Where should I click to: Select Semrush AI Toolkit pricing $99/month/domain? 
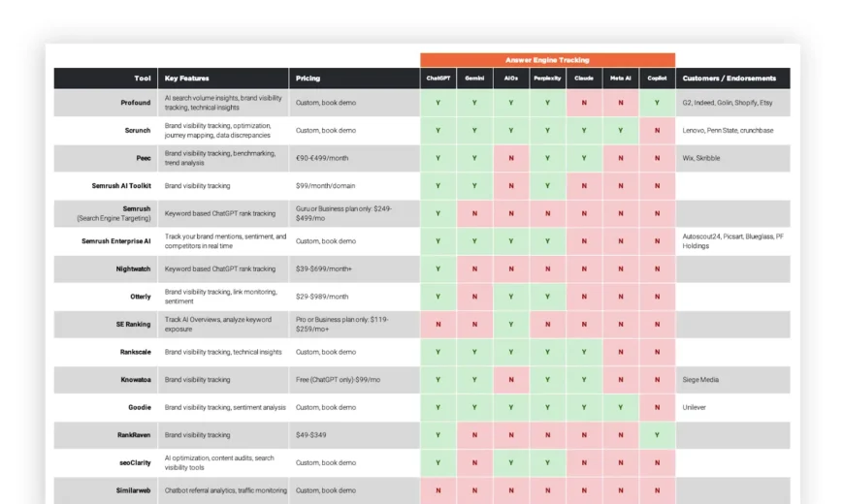325,185
